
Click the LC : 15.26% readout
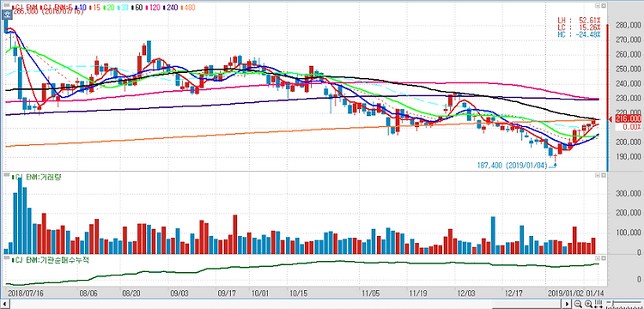(x=579, y=27)
